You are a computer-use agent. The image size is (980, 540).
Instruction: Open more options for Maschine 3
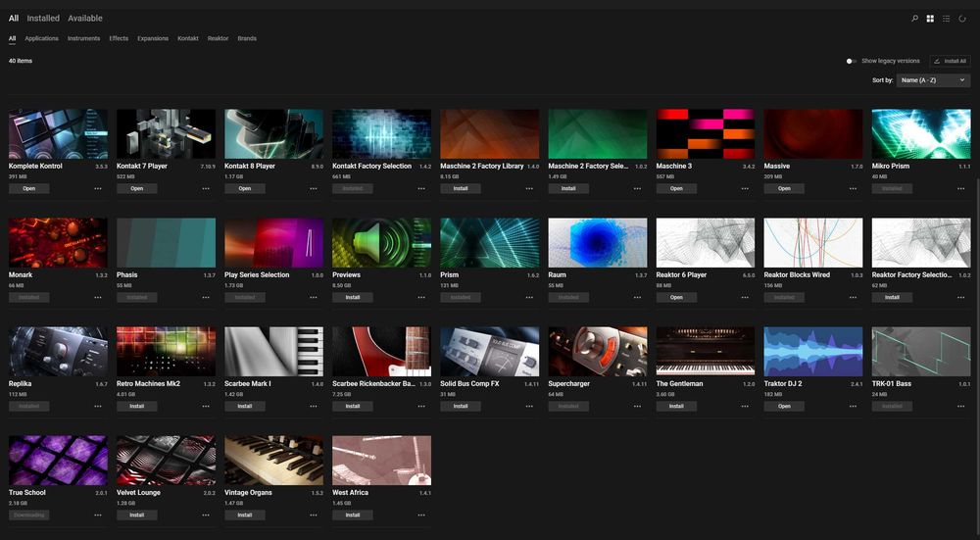(745, 188)
